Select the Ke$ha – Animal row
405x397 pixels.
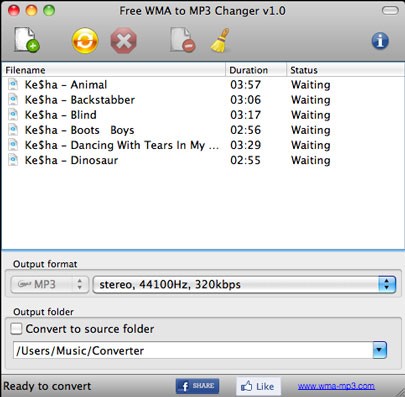(x=203, y=85)
